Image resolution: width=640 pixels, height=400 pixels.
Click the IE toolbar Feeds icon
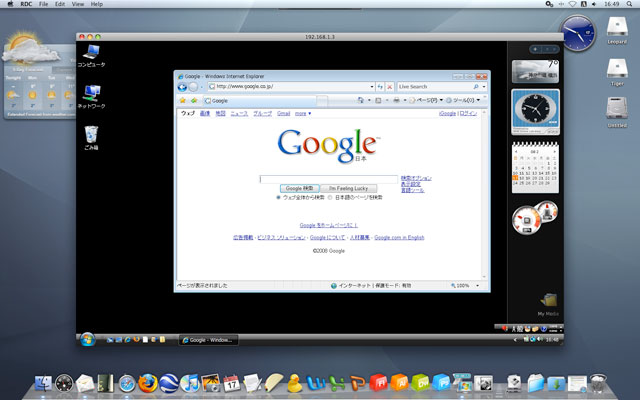pyautogui.click(x=378, y=100)
